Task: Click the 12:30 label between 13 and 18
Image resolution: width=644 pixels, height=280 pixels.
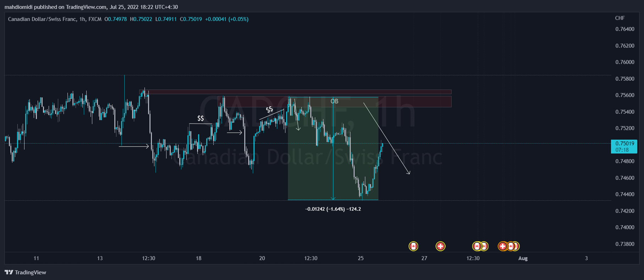Action: coord(148,258)
